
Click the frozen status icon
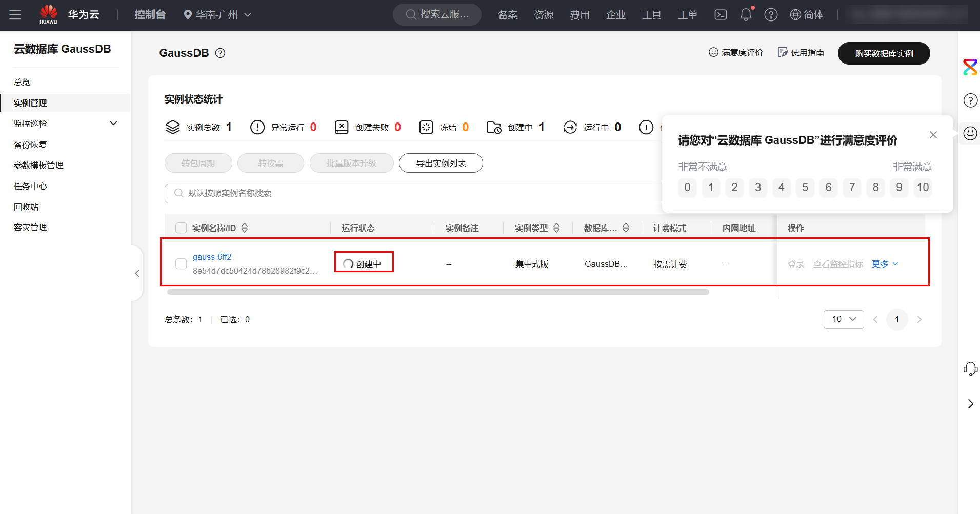pyautogui.click(x=426, y=127)
